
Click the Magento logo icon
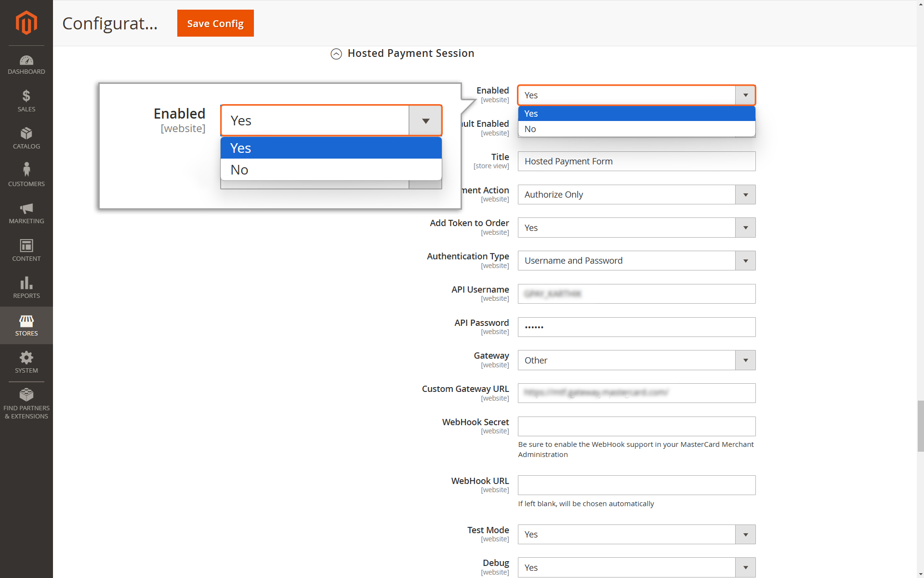pyautogui.click(x=26, y=23)
